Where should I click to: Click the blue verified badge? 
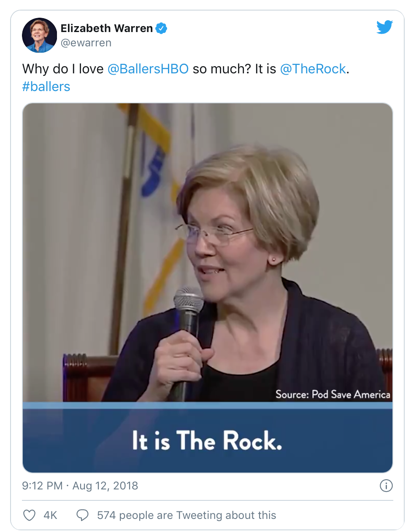(161, 28)
